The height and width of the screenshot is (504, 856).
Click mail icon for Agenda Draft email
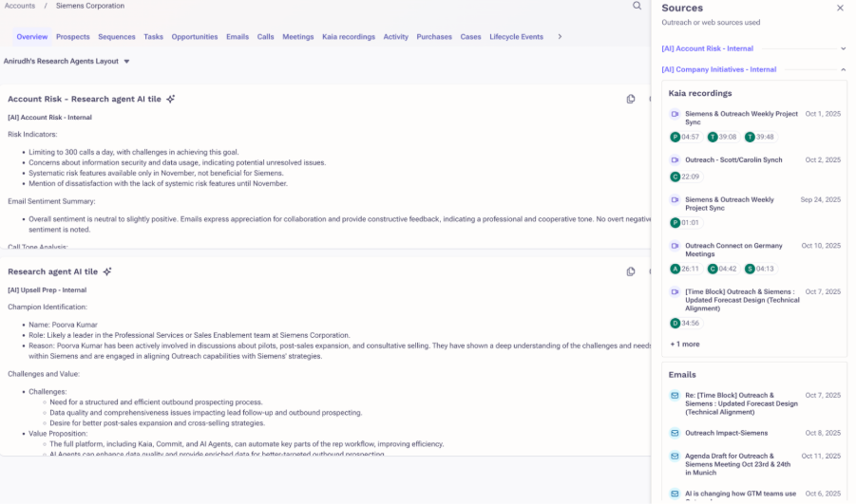click(x=675, y=456)
